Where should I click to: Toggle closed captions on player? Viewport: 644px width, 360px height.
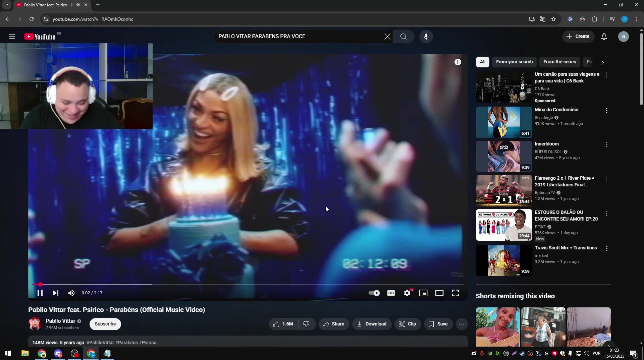click(x=391, y=293)
